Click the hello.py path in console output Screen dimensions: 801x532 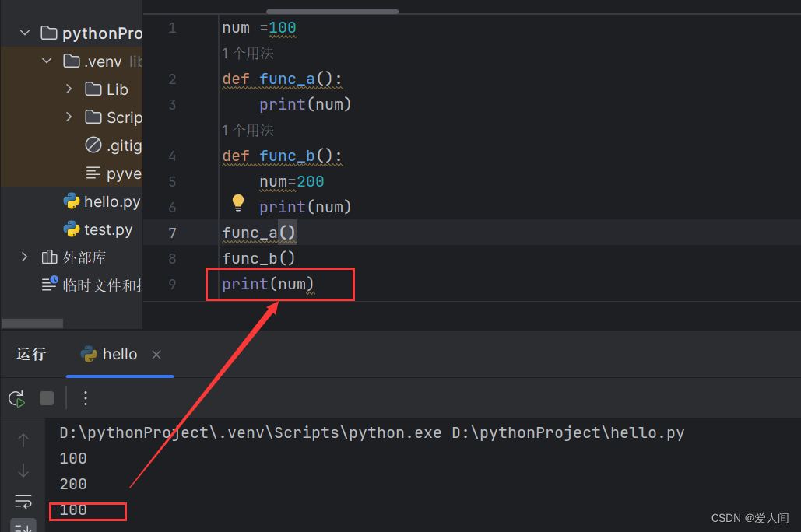point(568,433)
